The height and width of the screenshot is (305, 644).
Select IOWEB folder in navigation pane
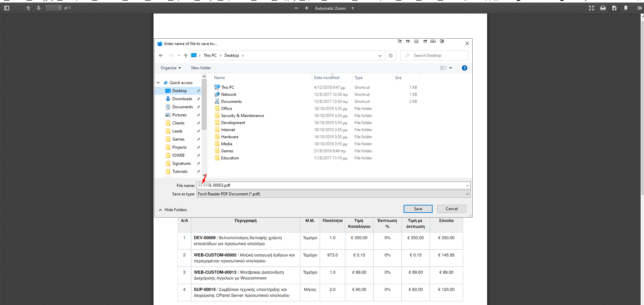[x=178, y=155]
